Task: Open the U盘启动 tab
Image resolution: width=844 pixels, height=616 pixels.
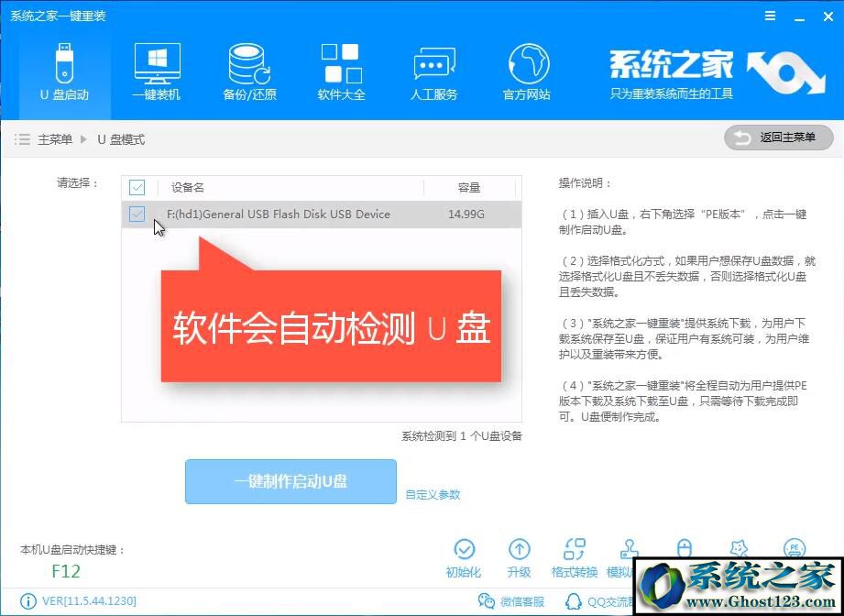Action: 64,73
